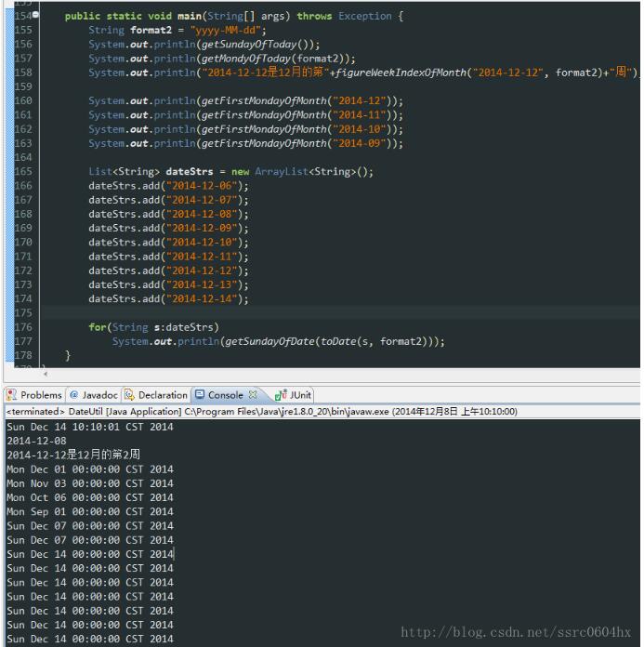Viewport: 644px width, 647px height.
Task: Switch to the JUnit tab
Action: pyautogui.click(x=294, y=395)
